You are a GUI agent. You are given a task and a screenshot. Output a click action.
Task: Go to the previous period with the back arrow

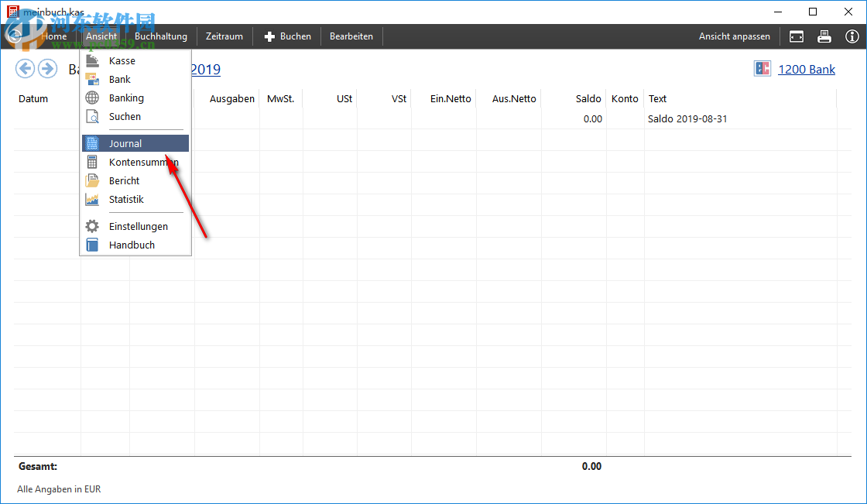tap(25, 69)
